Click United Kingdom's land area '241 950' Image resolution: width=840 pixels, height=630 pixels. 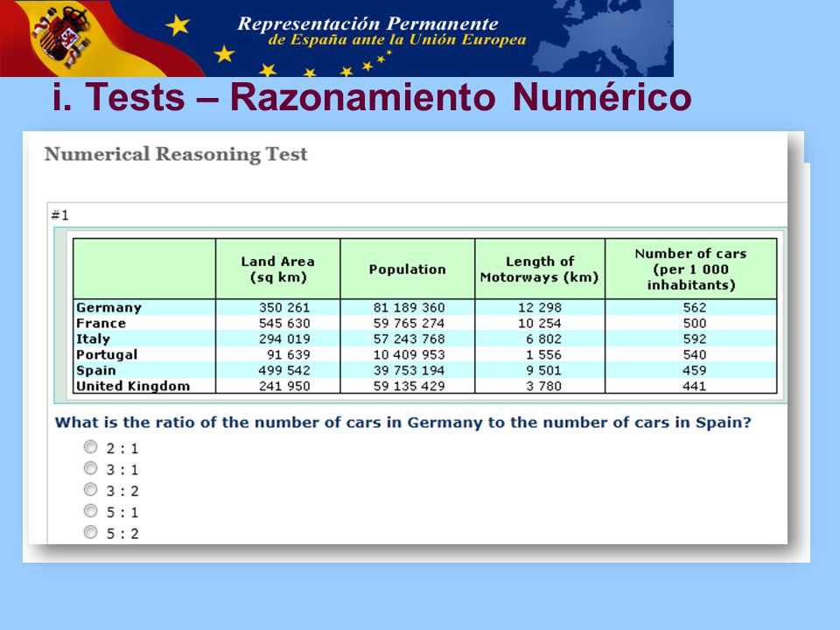point(284,386)
